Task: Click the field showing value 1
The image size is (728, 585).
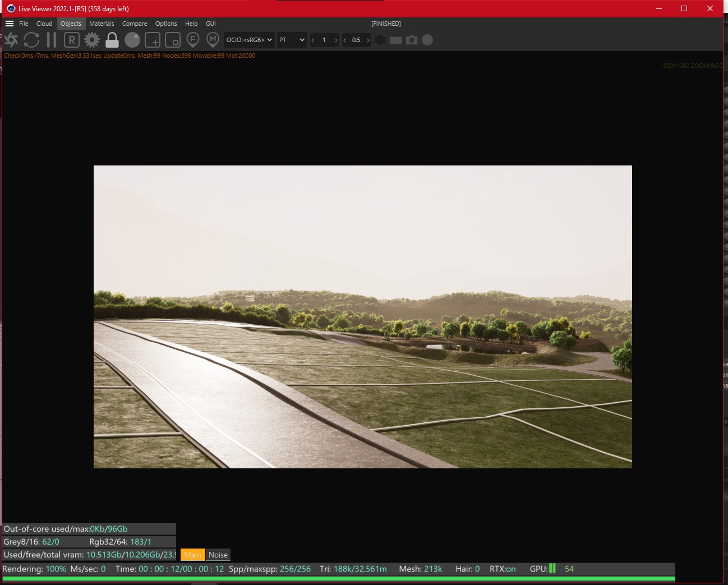Action: [x=324, y=40]
